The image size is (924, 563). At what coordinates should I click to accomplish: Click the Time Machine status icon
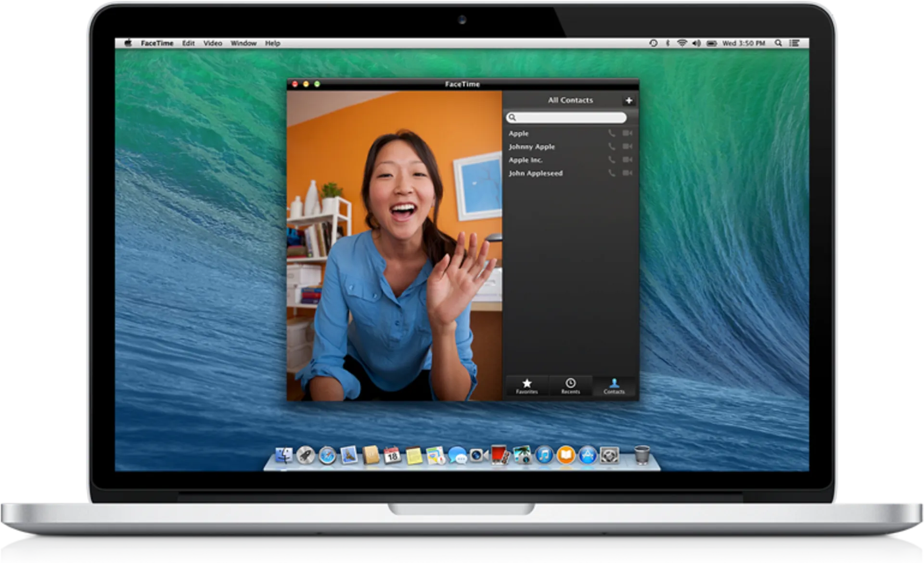pyautogui.click(x=653, y=43)
